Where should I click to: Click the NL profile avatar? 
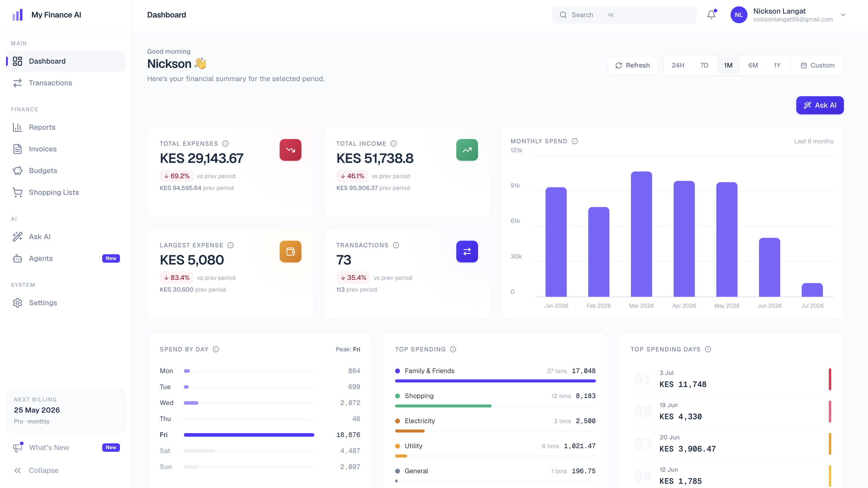(739, 15)
